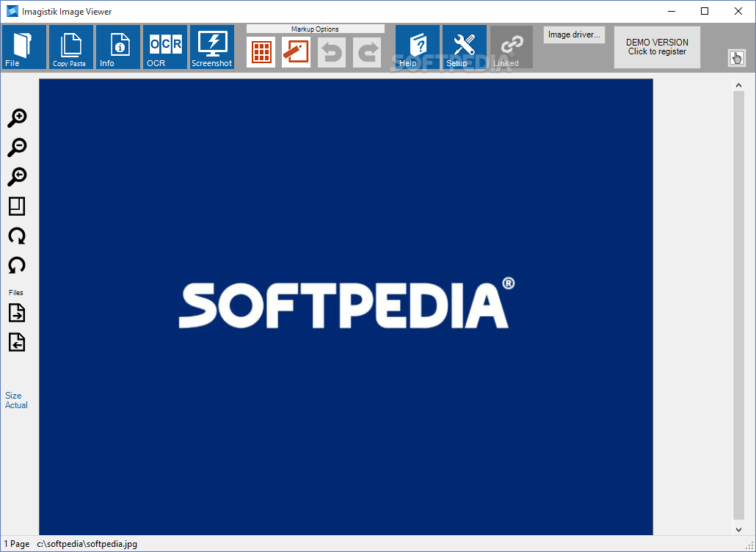Open the File menu button

(24, 47)
